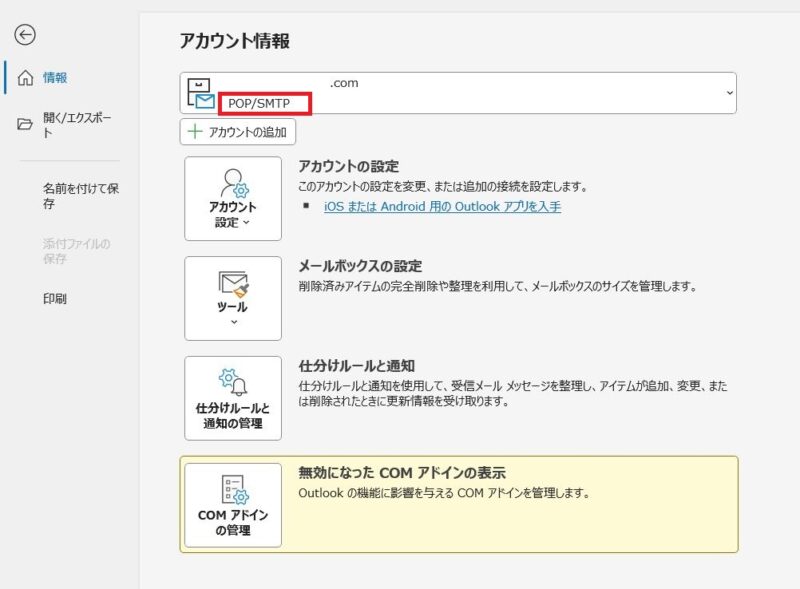Screen dimensions: 800x589
Task: Click the POP/SMTP account field
Action: (263, 102)
